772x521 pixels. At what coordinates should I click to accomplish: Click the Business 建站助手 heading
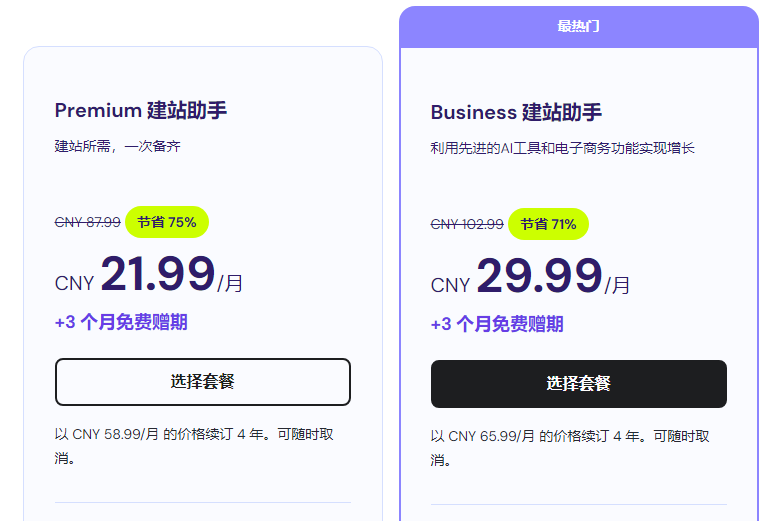pos(516,112)
